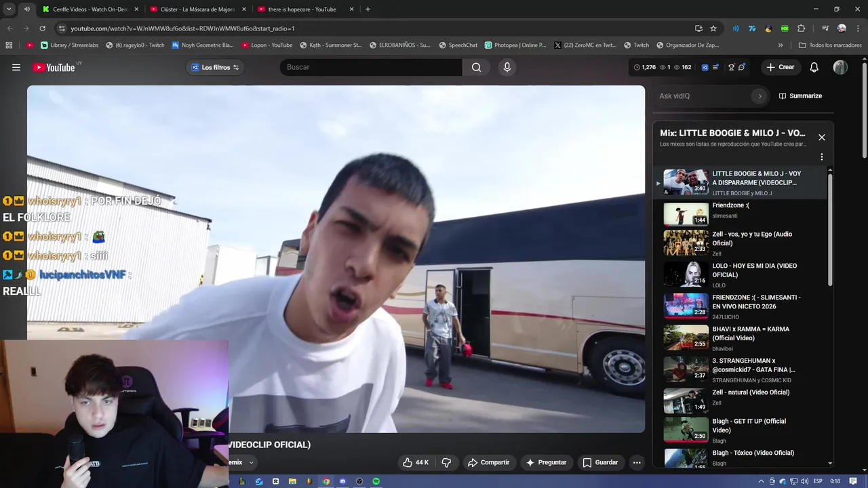Switch to Cenffe Videos tab
Viewport: 868px width, 488px height.
click(x=89, y=9)
